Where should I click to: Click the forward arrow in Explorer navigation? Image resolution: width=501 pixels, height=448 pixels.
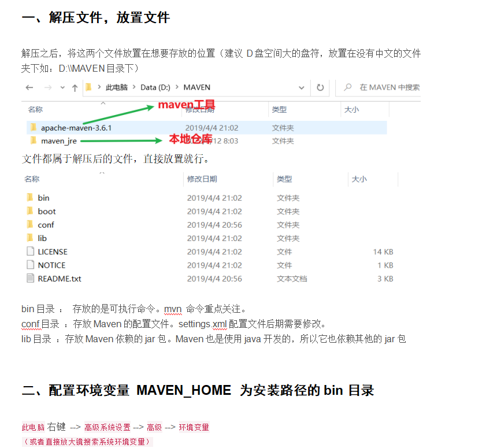48,87
